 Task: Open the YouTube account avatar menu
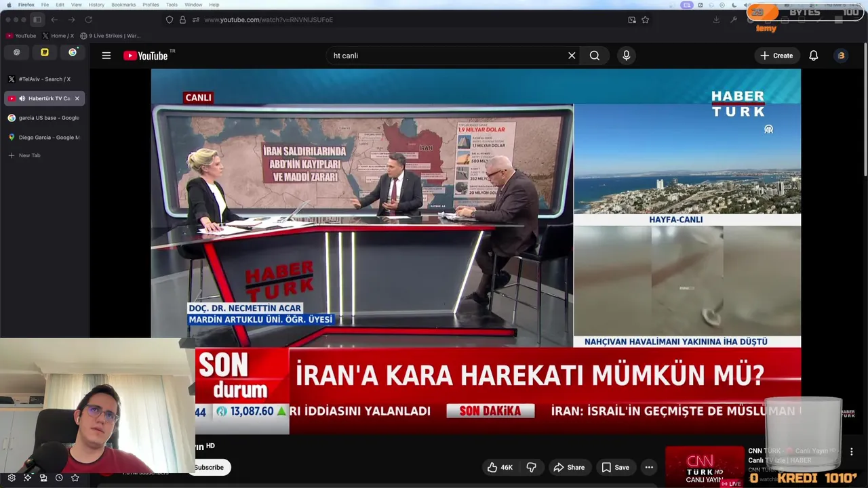842,56
